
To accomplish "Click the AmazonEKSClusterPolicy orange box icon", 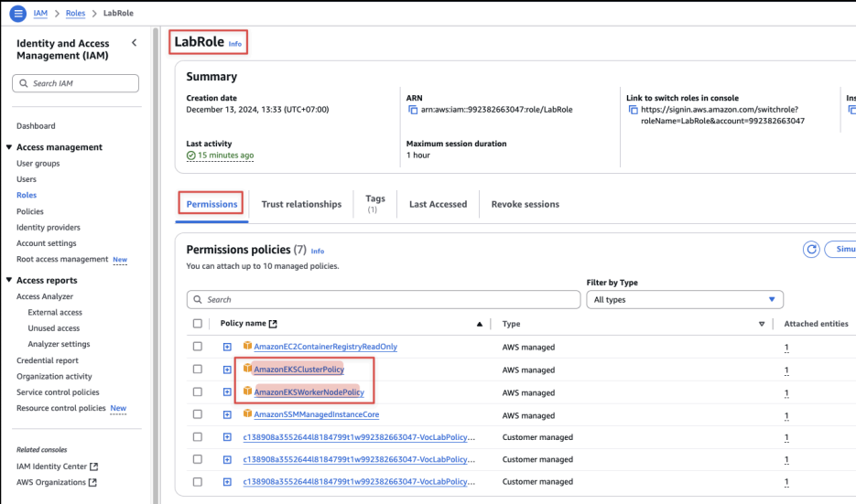I will (247, 369).
